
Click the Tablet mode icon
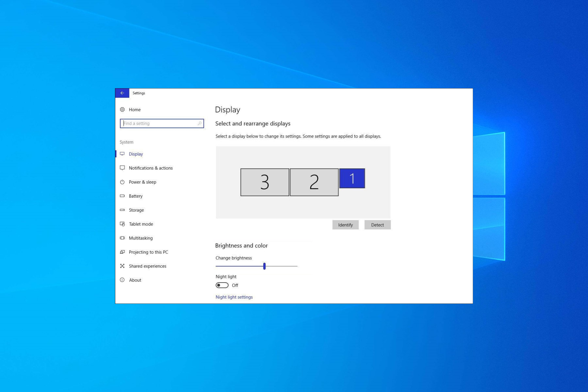click(122, 224)
